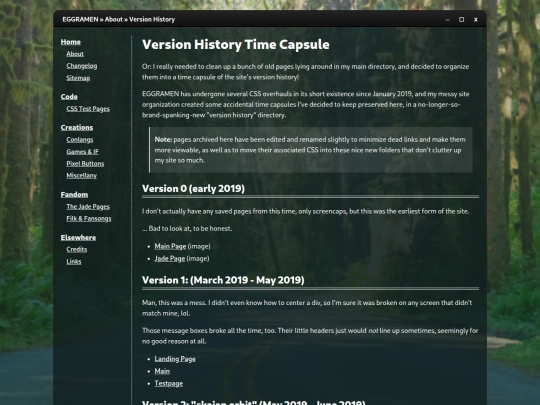Open the Home sidebar link
The image size is (540, 405).
pos(71,42)
